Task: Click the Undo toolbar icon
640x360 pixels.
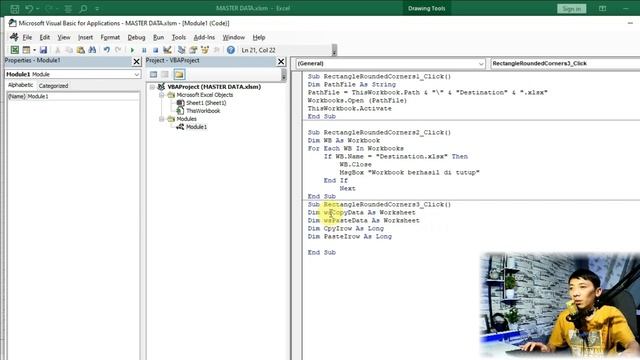Action: tap(107, 50)
